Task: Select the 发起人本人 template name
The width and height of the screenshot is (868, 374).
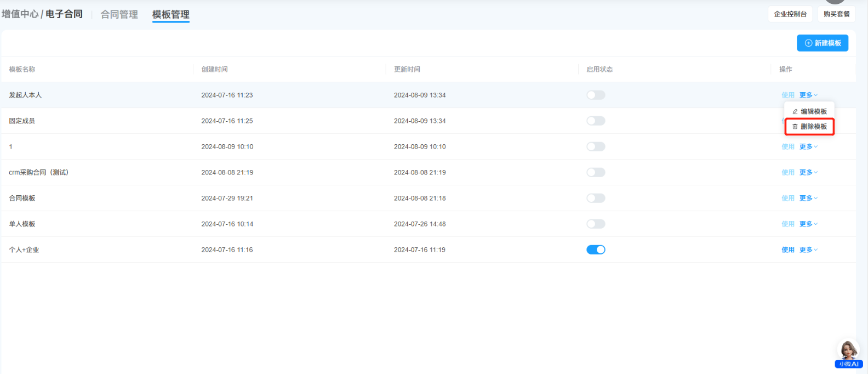Action: coord(25,95)
